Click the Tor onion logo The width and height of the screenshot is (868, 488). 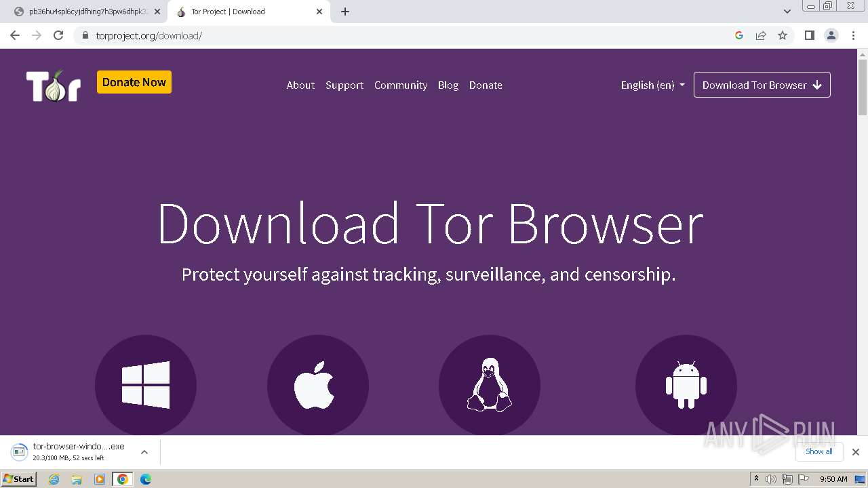click(x=54, y=85)
